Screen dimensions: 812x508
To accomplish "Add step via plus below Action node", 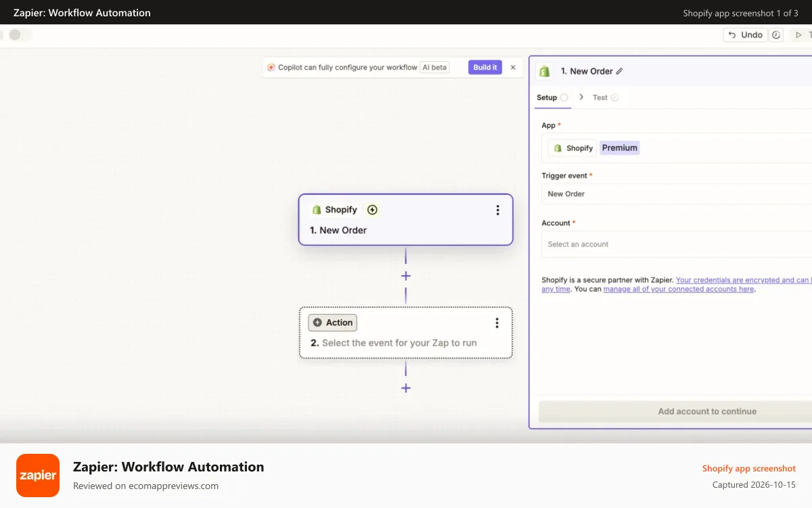I will (x=406, y=388).
